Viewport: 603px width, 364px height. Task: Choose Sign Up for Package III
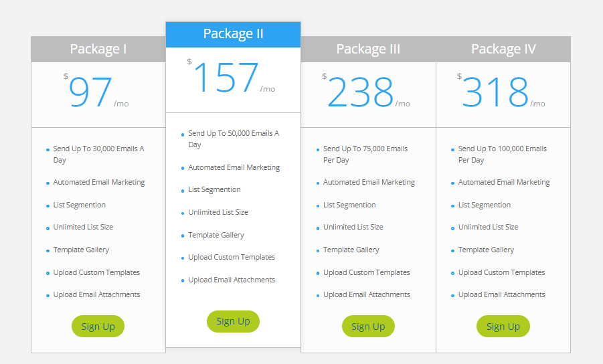(368, 327)
